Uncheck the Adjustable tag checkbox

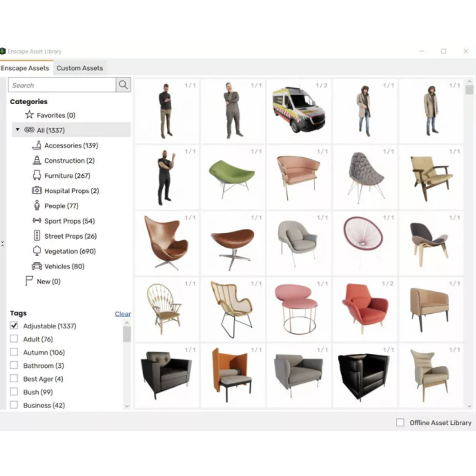tap(14, 326)
